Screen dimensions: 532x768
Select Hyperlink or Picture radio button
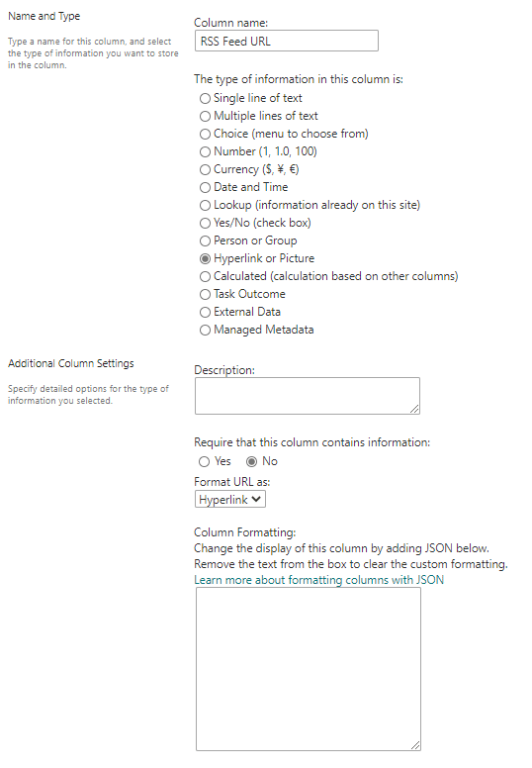pos(205,258)
